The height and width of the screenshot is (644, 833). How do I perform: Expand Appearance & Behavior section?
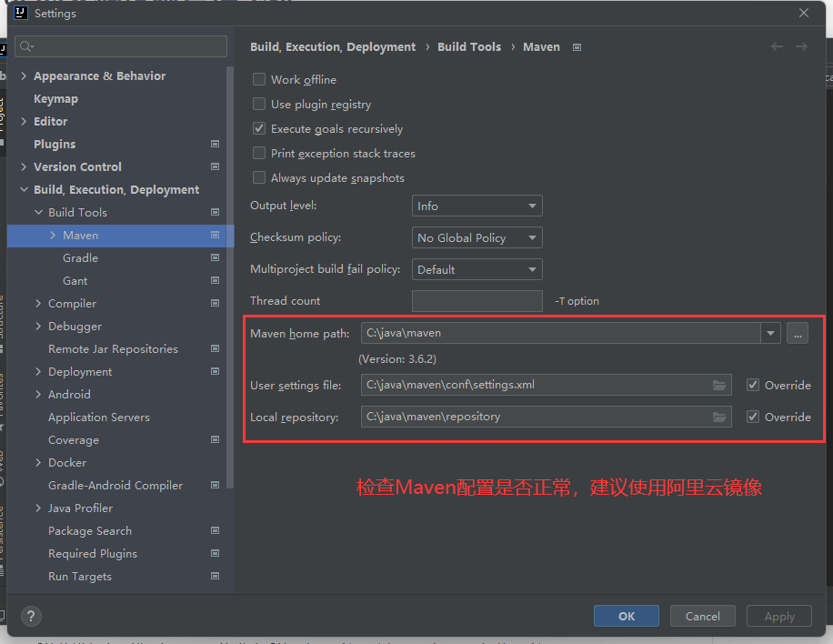coord(24,76)
